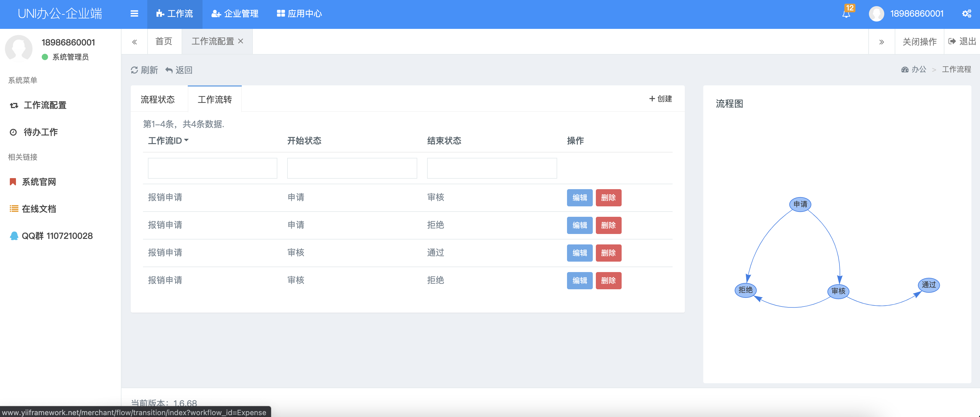Sort by 工作流ID column dropdown arrow

click(187, 140)
